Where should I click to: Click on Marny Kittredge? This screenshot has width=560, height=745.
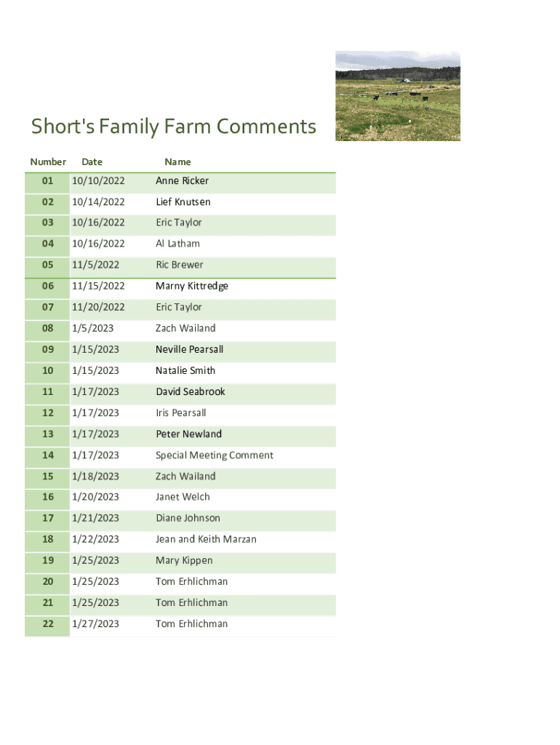coord(191,286)
